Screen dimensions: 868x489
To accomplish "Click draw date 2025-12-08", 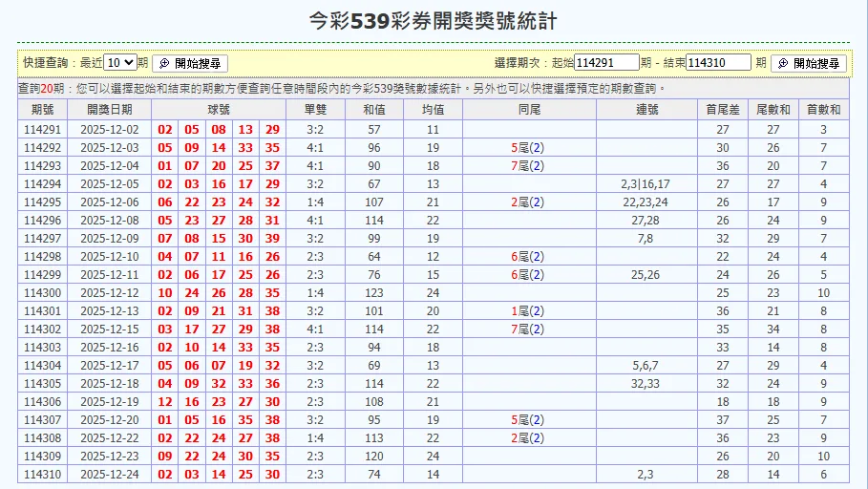I will (110, 221).
